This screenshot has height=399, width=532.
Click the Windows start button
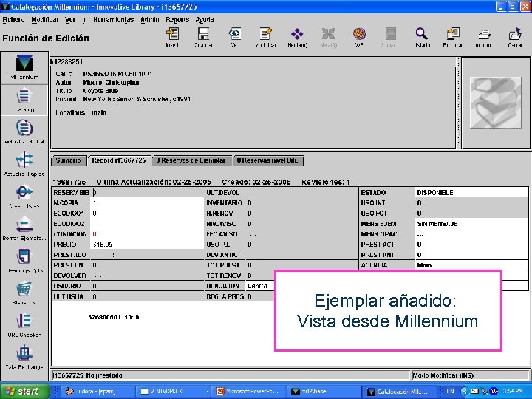(24, 391)
